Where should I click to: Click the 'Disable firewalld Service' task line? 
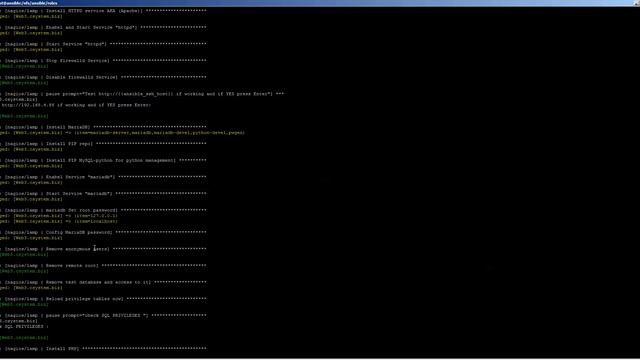pyautogui.click(x=103, y=77)
